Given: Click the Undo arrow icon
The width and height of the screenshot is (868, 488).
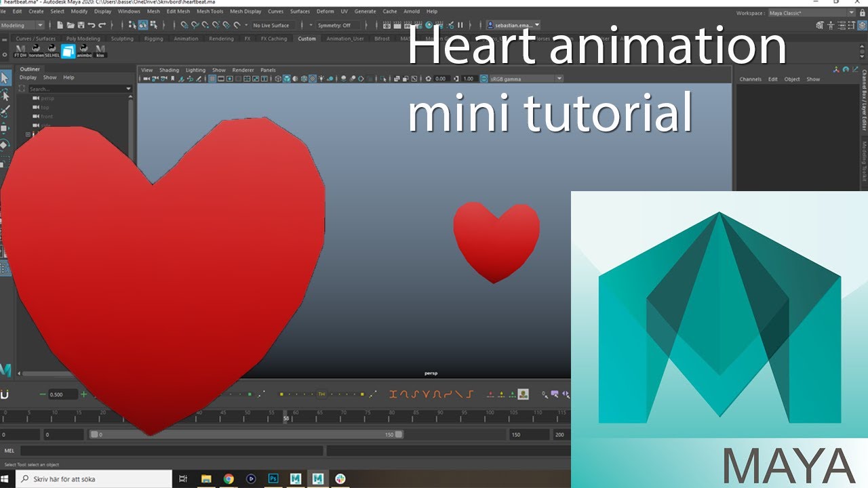Looking at the screenshot, I should tap(92, 25).
